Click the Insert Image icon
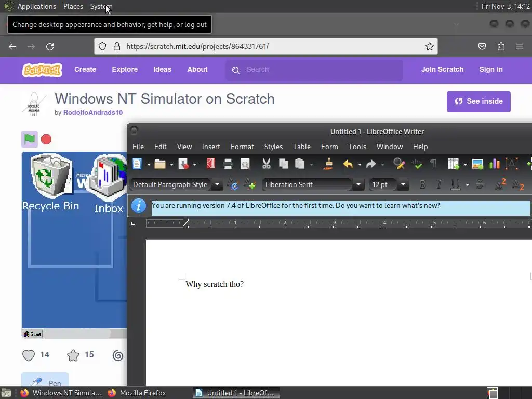Image resolution: width=532 pixels, height=399 pixels. click(477, 164)
